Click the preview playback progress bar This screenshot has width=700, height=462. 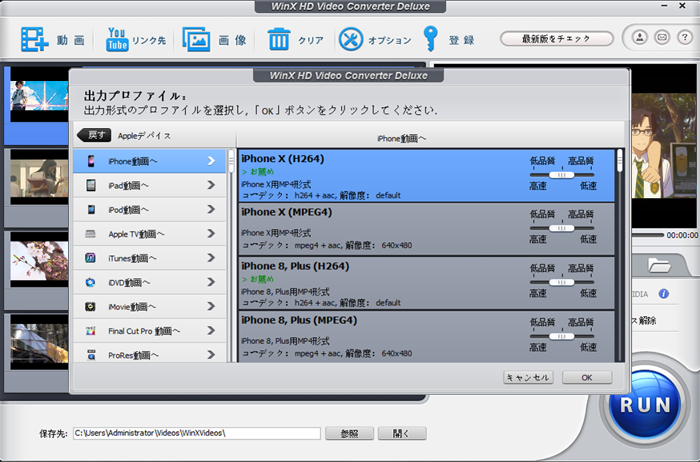tap(647, 235)
